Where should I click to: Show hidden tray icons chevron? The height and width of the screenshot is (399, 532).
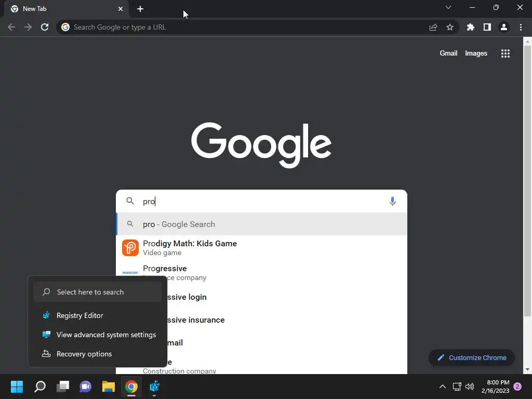coord(443,387)
